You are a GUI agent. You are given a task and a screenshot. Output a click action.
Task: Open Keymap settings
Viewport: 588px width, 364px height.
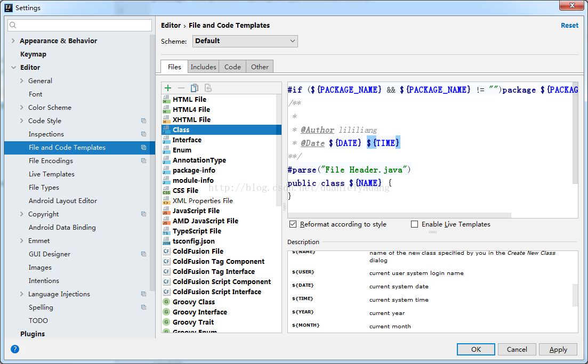(x=34, y=54)
